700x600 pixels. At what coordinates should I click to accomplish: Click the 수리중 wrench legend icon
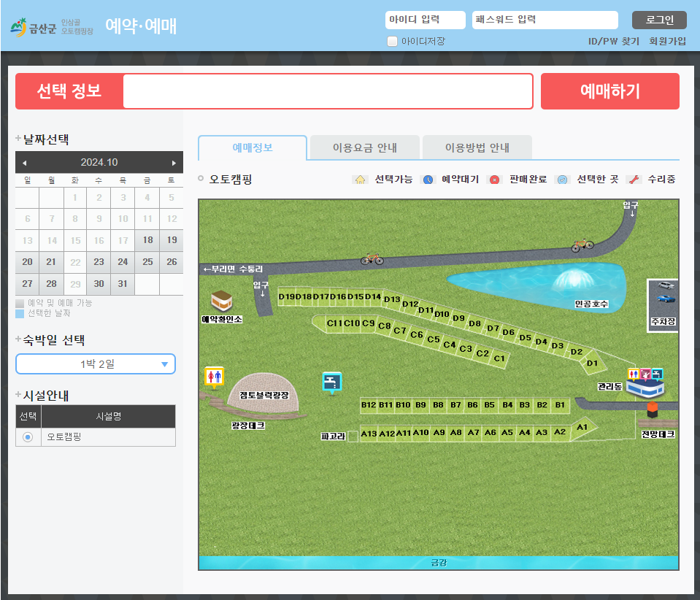pos(634,180)
